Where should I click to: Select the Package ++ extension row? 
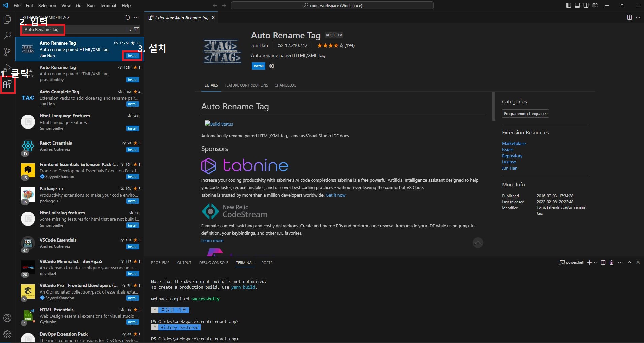pos(80,195)
